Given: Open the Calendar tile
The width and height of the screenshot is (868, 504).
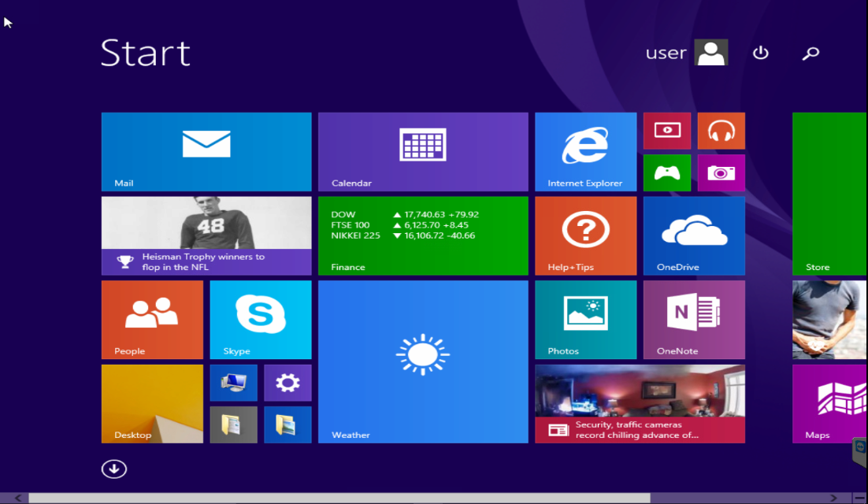Looking at the screenshot, I should [423, 151].
